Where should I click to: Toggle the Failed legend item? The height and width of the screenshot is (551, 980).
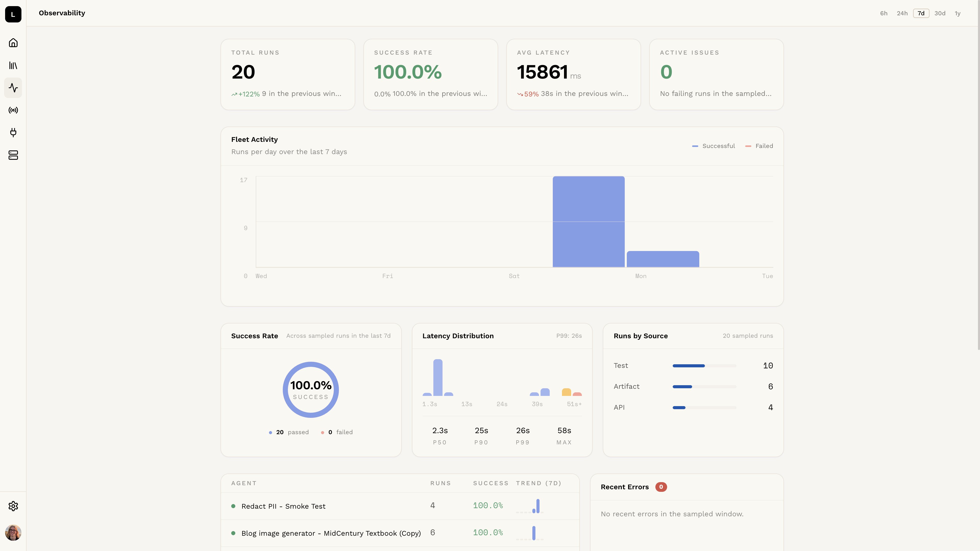(759, 146)
